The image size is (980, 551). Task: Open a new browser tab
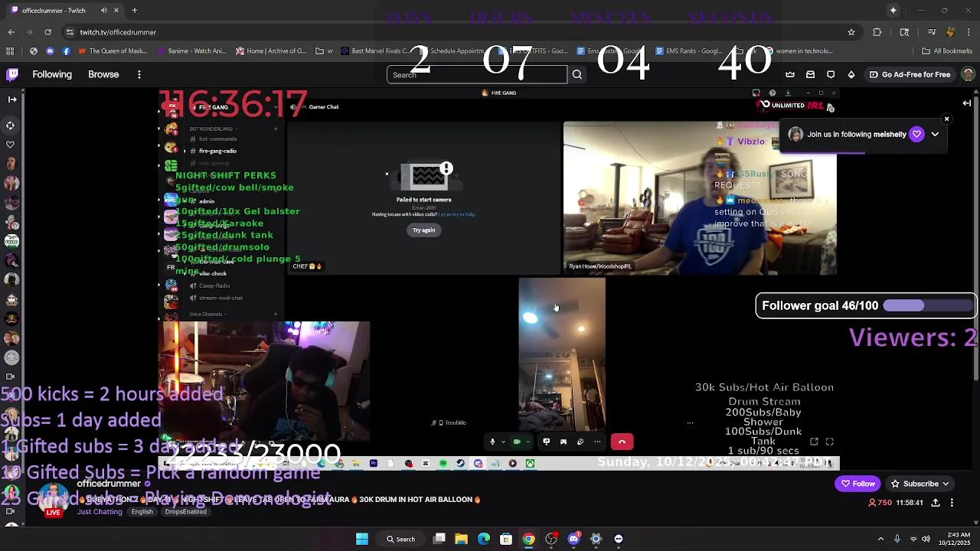134,10
